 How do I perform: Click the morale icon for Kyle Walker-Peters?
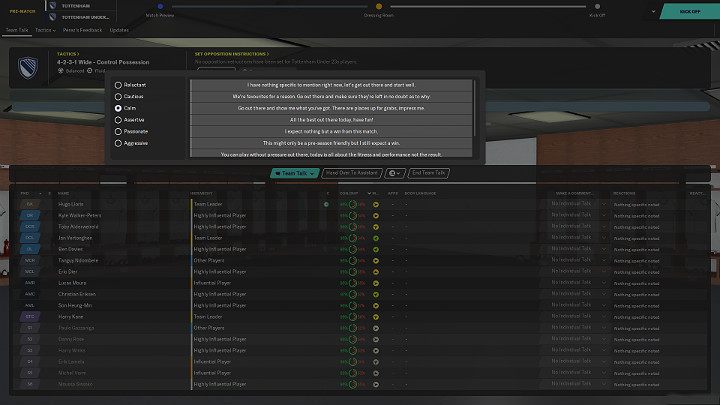(376, 216)
